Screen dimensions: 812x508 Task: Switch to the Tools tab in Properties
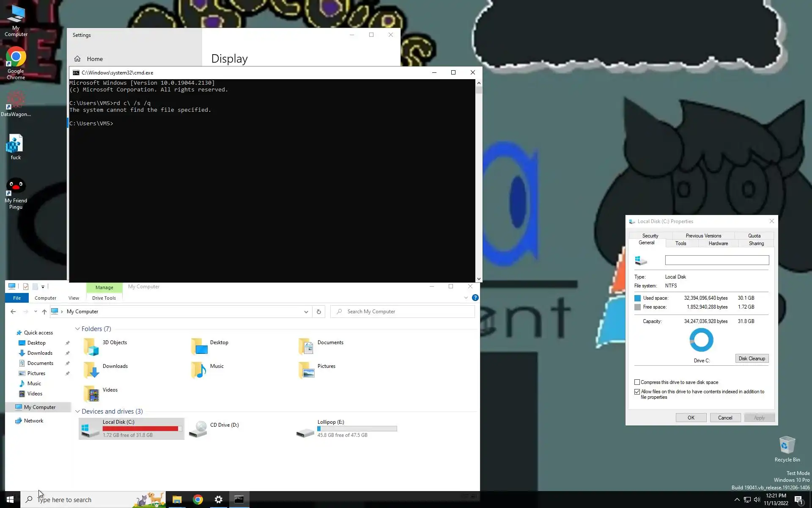(680, 243)
